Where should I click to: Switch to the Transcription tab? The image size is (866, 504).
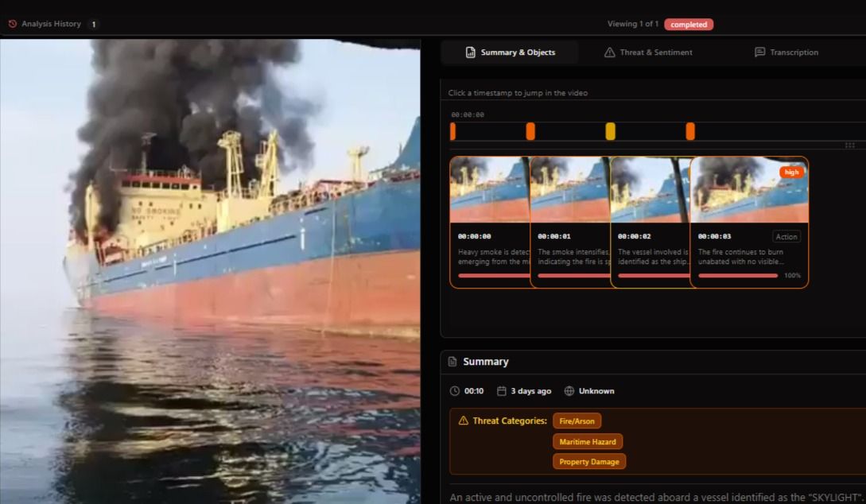(x=787, y=52)
